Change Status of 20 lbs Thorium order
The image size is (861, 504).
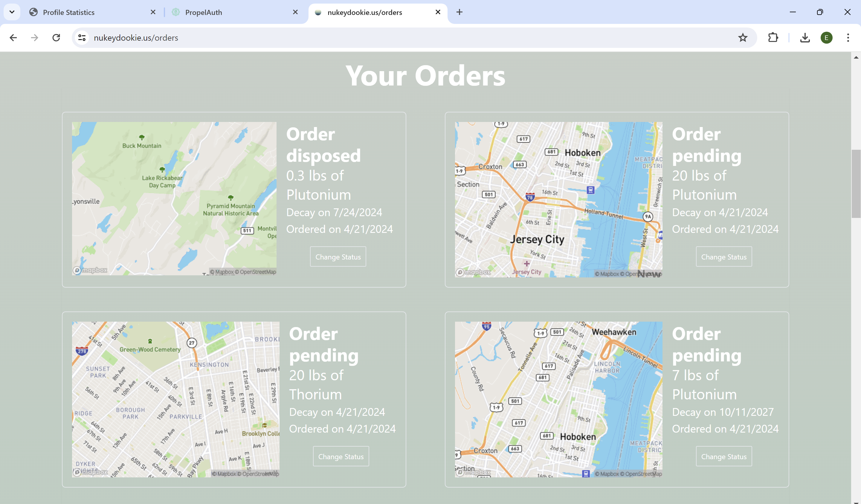coord(341,456)
